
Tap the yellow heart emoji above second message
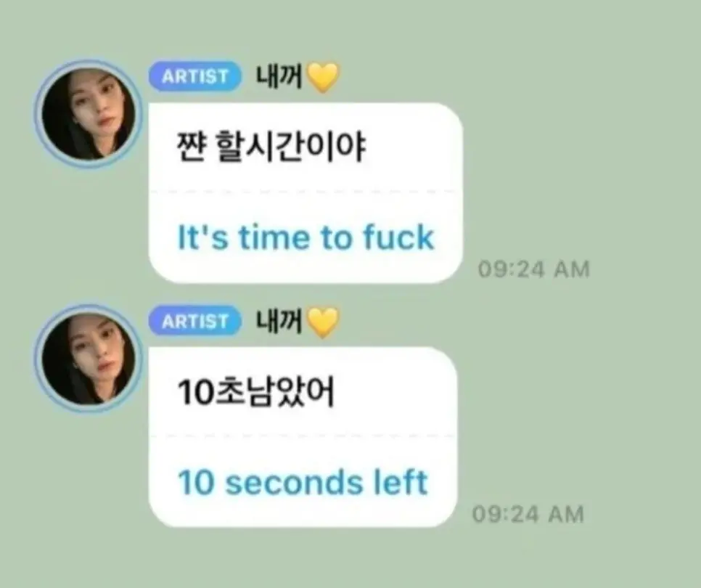(x=324, y=322)
